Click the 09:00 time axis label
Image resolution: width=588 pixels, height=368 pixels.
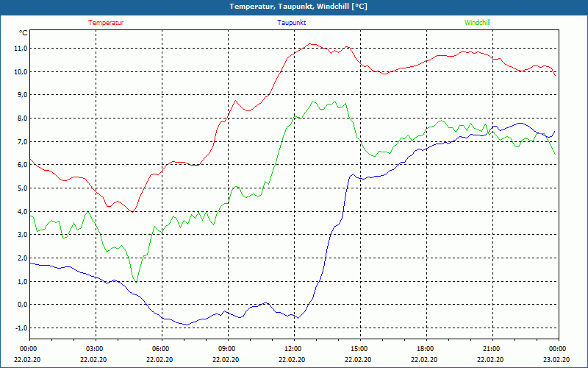226,349
